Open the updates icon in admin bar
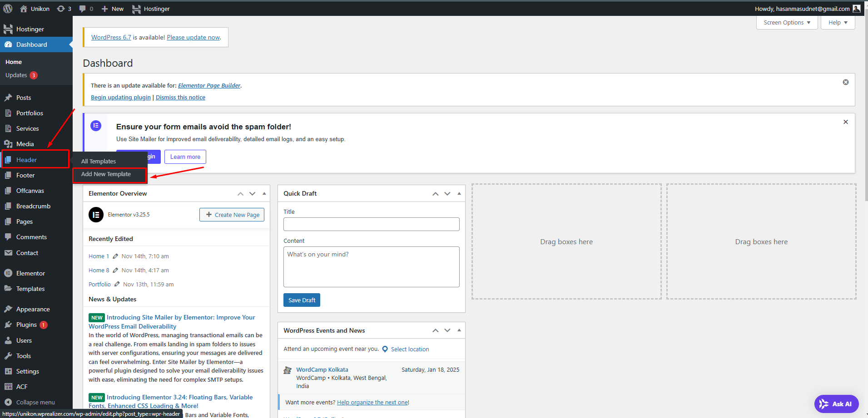Image resolution: width=868 pixels, height=418 pixels. pos(61,9)
